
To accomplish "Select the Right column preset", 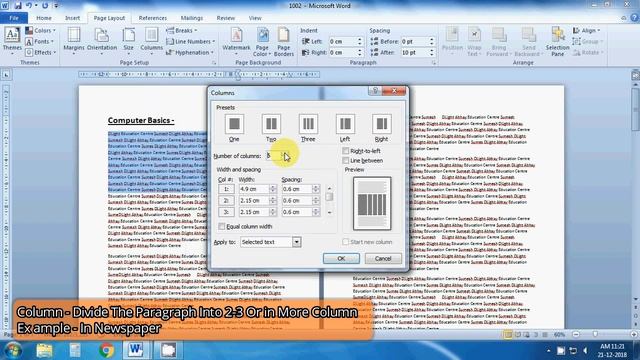I will 381,128.
